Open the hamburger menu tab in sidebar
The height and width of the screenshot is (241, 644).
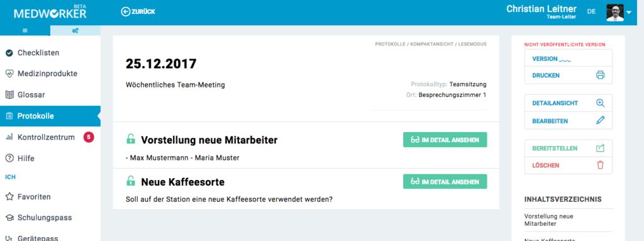[25, 30]
